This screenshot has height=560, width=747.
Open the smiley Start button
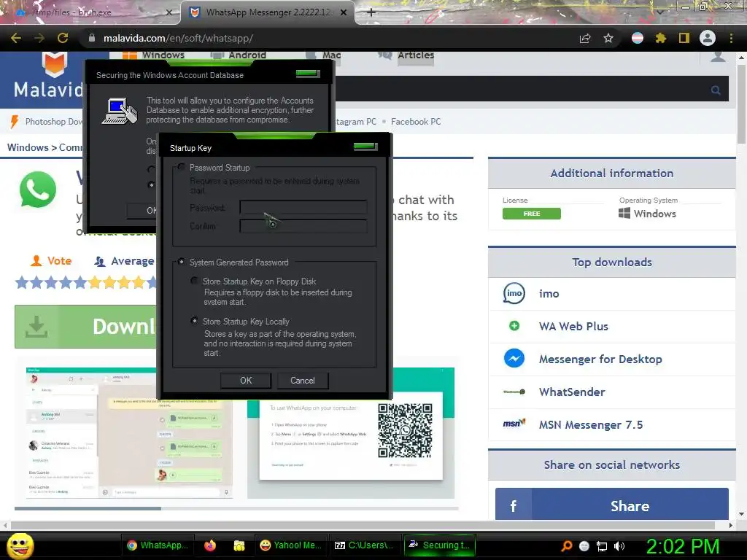pyautogui.click(x=20, y=545)
